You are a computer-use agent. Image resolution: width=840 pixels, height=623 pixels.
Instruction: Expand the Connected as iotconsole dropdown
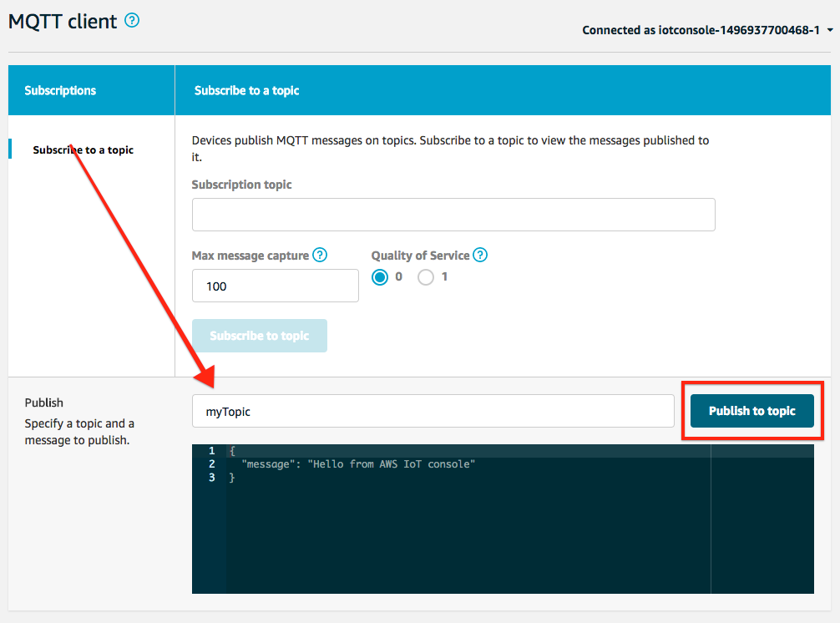coord(706,30)
